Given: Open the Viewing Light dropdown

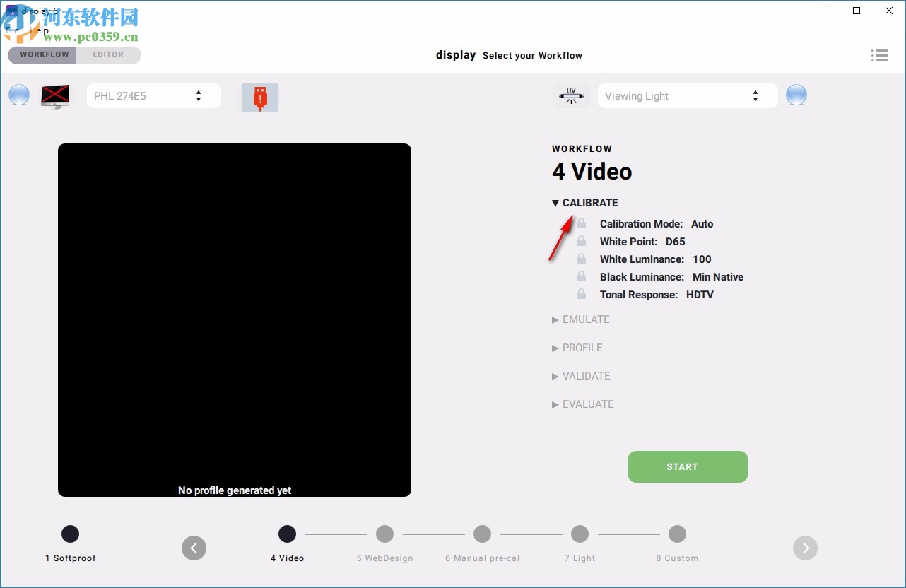Looking at the screenshot, I should (x=688, y=96).
